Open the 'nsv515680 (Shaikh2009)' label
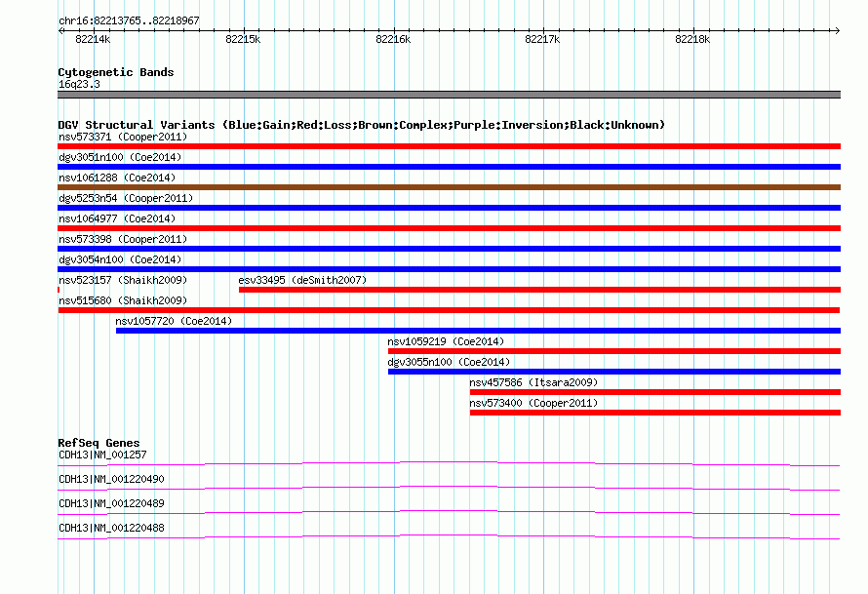The image size is (868, 594). point(123,300)
